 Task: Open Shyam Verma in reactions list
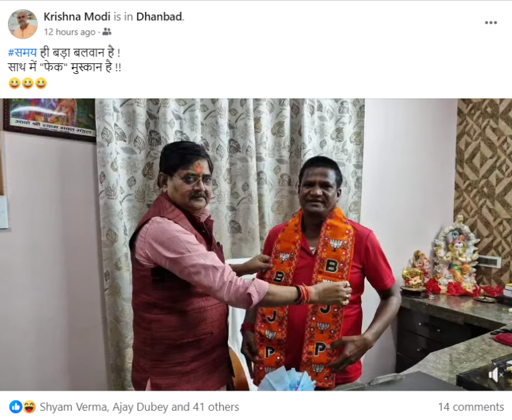[x=74, y=407]
